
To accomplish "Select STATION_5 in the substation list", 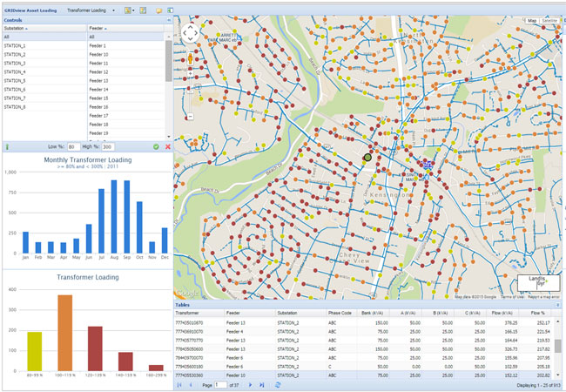I will click(44, 81).
